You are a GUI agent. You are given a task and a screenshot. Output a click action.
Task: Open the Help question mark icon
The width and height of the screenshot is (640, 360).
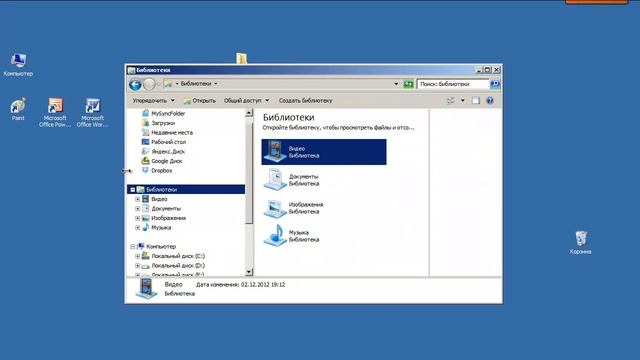click(x=490, y=100)
